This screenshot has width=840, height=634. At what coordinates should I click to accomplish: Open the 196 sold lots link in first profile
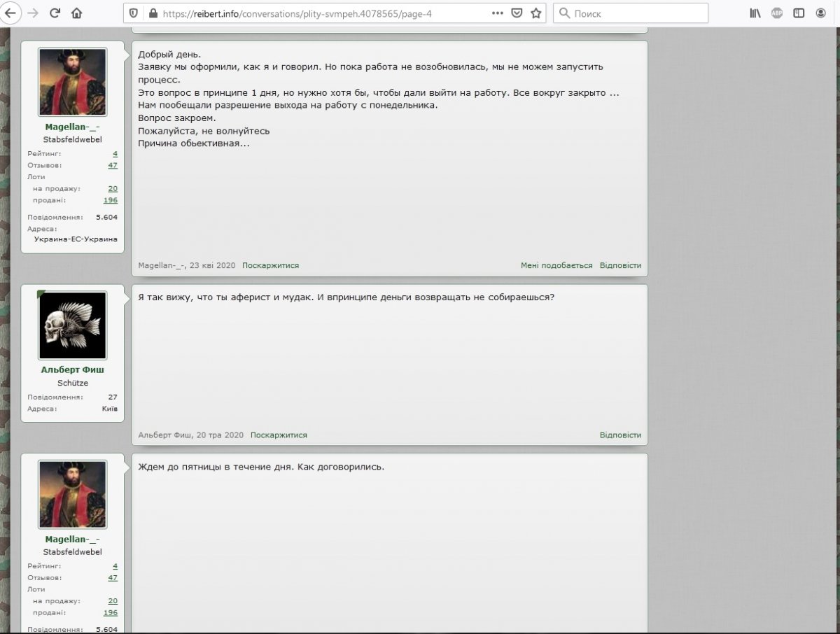click(x=110, y=200)
